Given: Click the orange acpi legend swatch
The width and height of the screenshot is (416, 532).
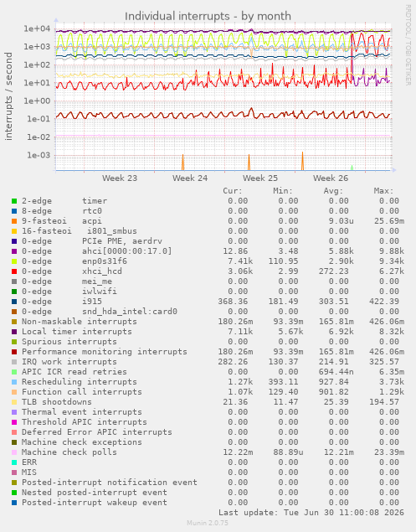Looking at the screenshot, I should pyautogui.click(x=14, y=221).
